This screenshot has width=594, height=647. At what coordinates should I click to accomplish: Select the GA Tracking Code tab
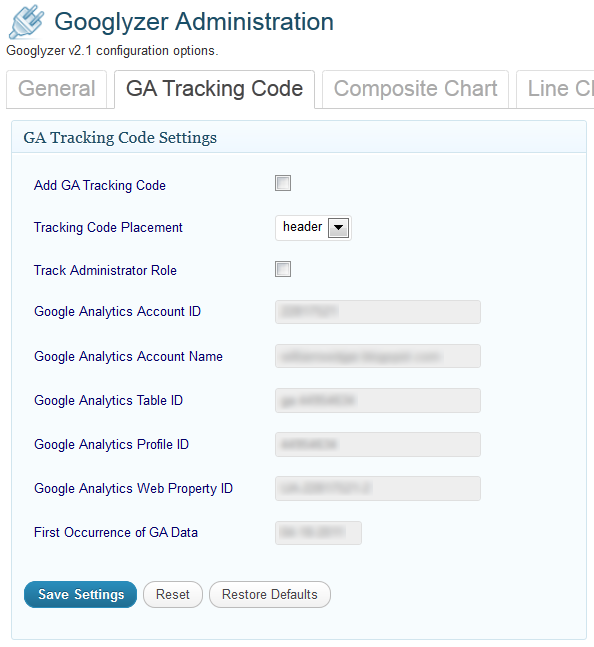coord(214,89)
